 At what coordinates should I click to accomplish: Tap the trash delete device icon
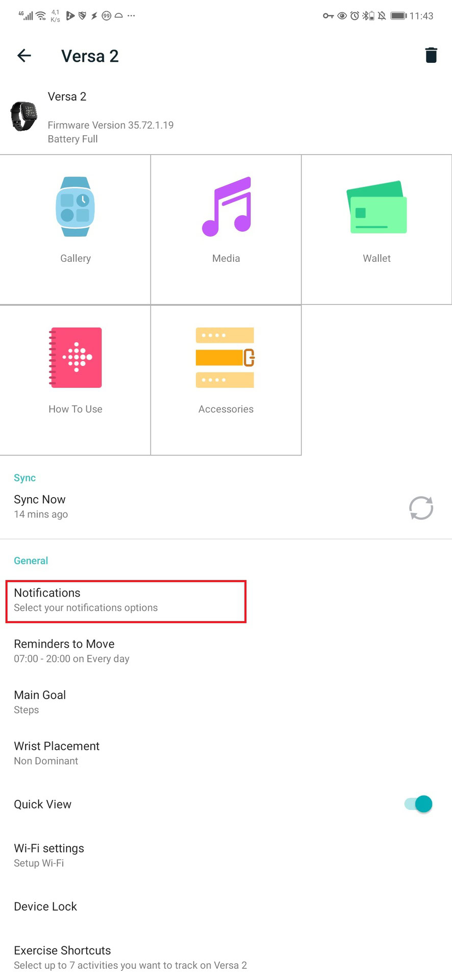point(431,55)
